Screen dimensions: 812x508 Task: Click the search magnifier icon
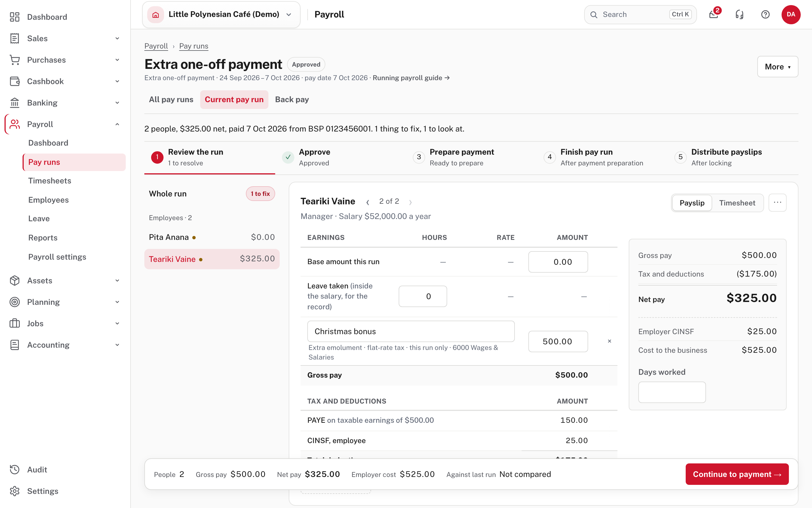(x=594, y=14)
